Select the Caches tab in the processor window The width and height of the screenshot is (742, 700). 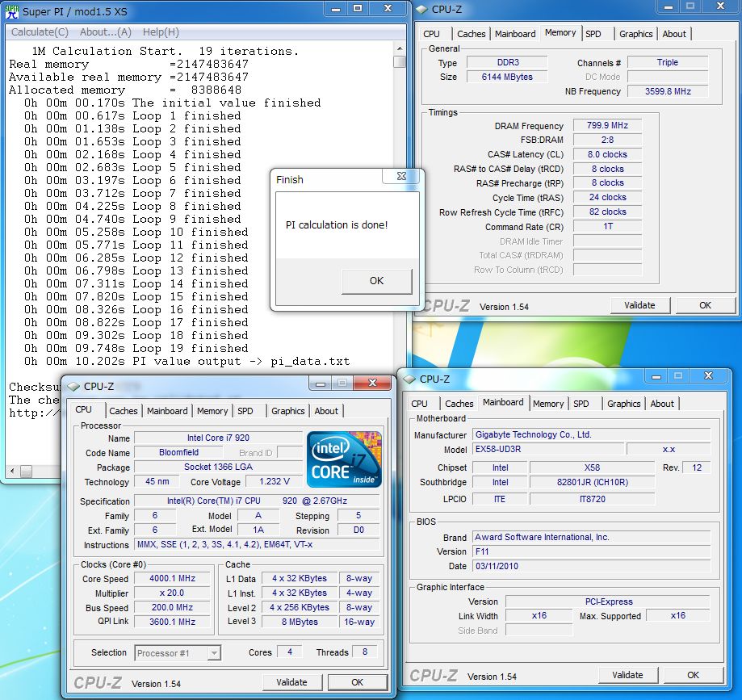point(124,411)
